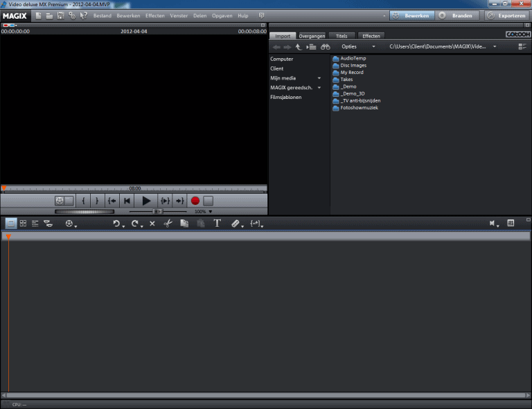The height and width of the screenshot is (409, 532).
Task: Open the Opgaven menu
Action: [222, 16]
